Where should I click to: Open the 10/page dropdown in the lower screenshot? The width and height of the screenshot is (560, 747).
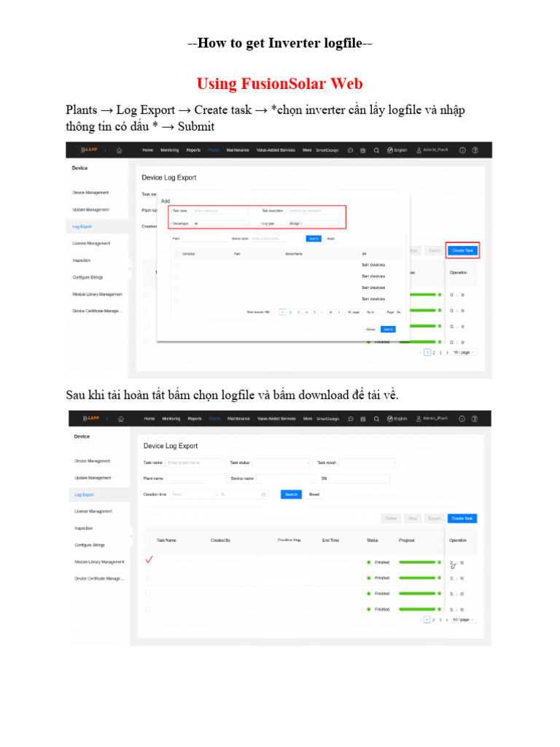(463, 620)
